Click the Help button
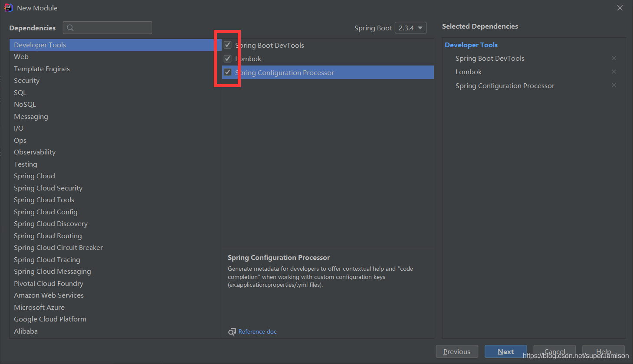 click(603, 351)
